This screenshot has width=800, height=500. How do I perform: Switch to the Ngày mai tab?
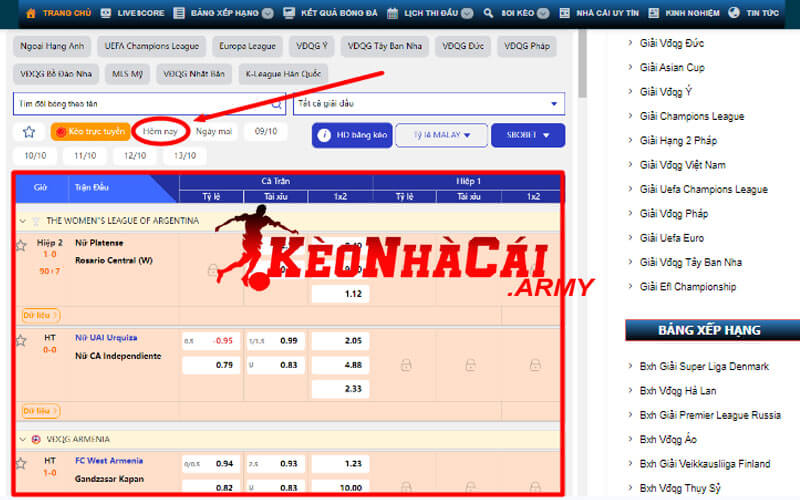pyautogui.click(x=214, y=131)
